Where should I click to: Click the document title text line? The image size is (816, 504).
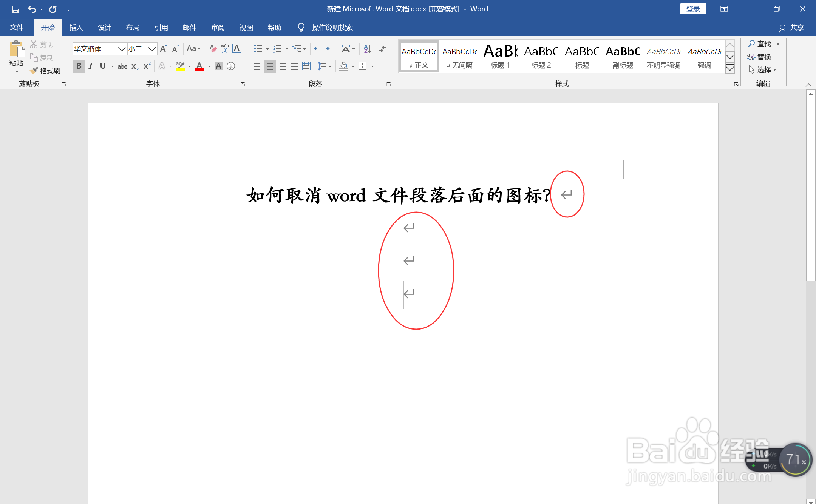[x=399, y=196]
